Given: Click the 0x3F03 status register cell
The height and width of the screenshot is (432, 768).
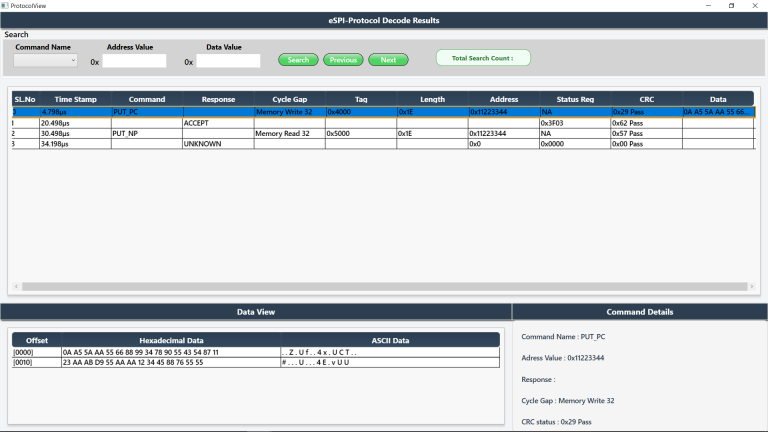Looking at the screenshot, I should coord(575,123).
